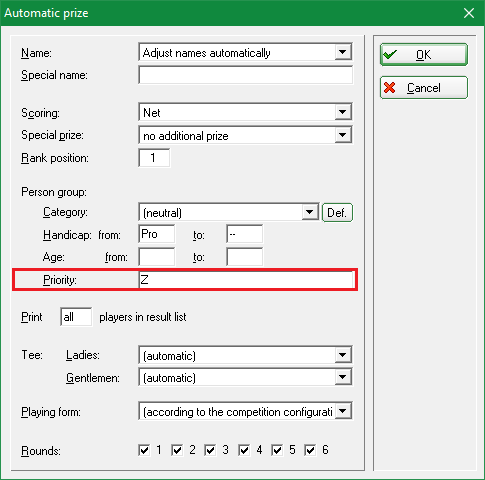485x480 pixels.
Task: Open the Gentlemen tee dropdown
Action: [343, 377]
